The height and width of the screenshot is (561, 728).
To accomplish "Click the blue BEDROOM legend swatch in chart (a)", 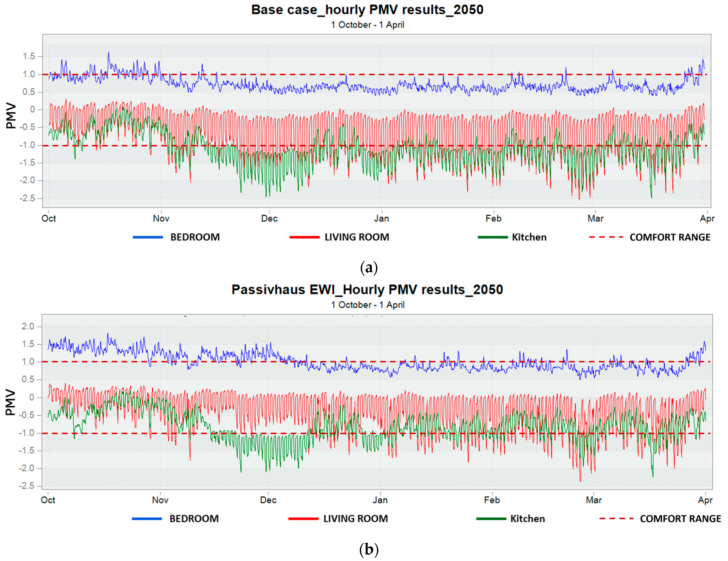I will (x=148, y=237).
